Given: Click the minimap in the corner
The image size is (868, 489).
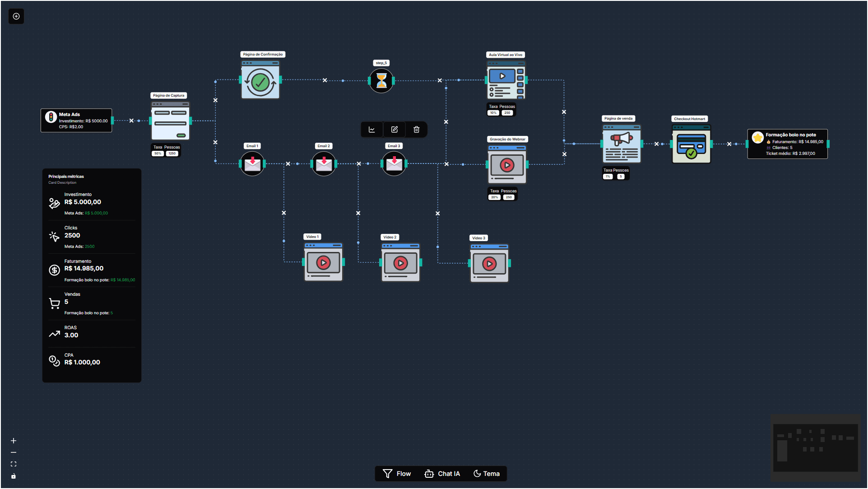Looking at the screenshot, I should pos(816,448).
